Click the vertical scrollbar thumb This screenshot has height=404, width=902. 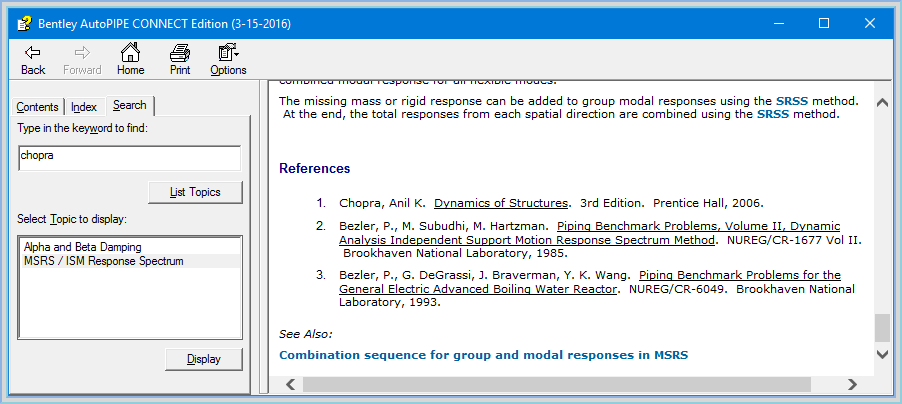tap(882, 329)
